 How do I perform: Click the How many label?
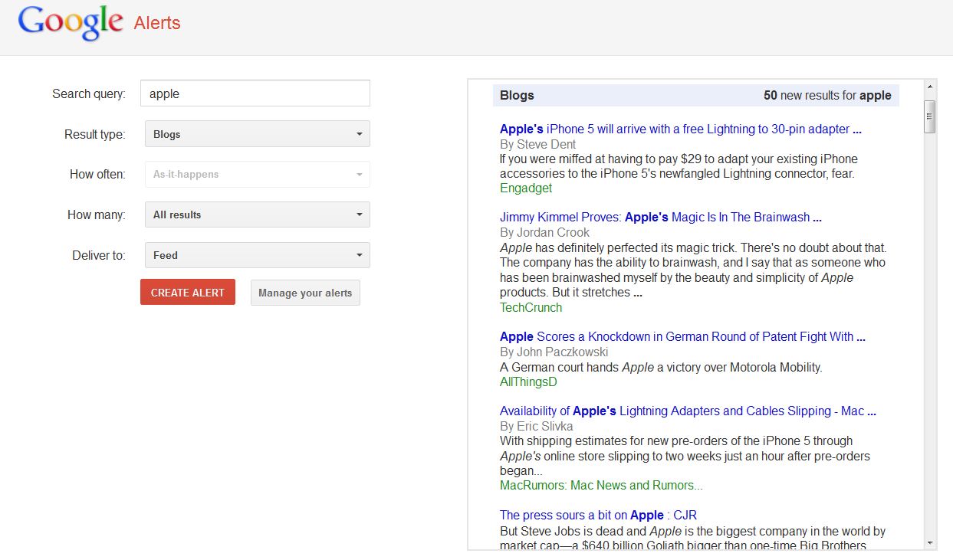point(97,215)
